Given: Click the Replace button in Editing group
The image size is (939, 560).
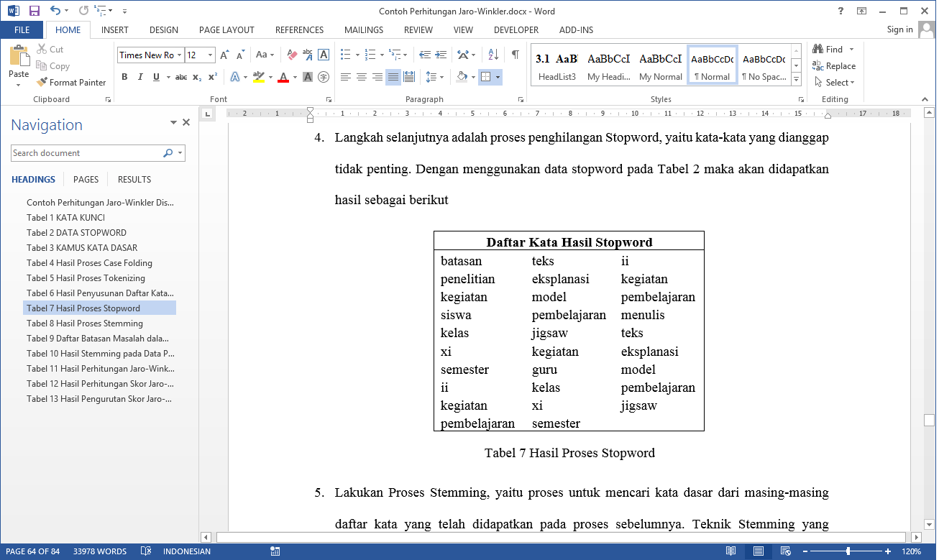Looking at the screenshot, I should coord(834,66).
